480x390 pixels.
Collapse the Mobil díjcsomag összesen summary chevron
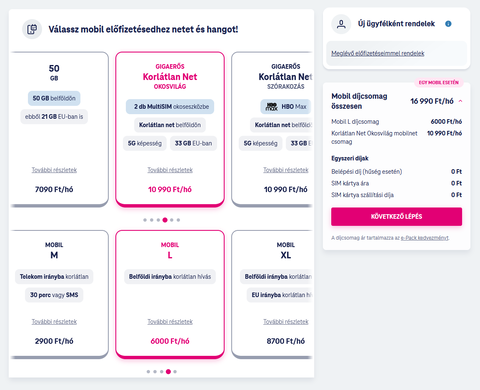[460, 101]
